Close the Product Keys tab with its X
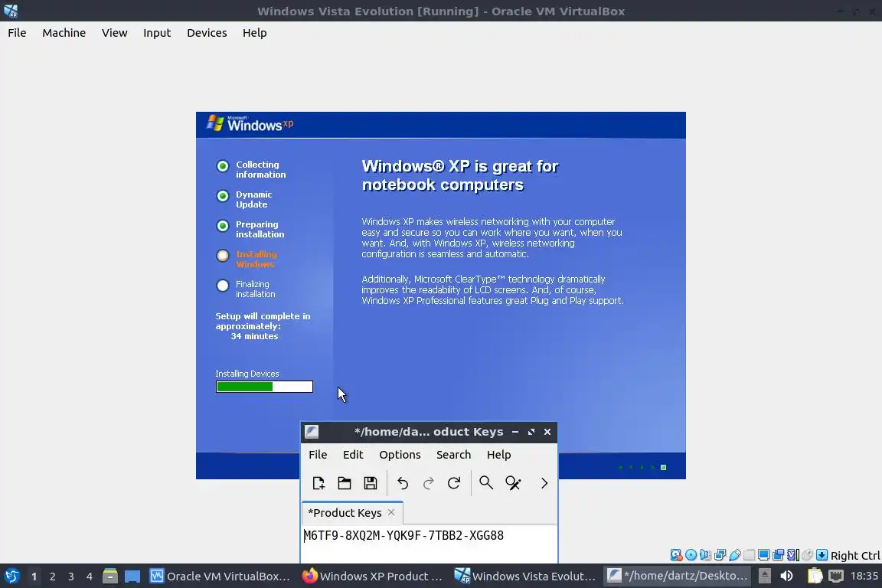Screen dimensions: 882x588 click(391, 512)
